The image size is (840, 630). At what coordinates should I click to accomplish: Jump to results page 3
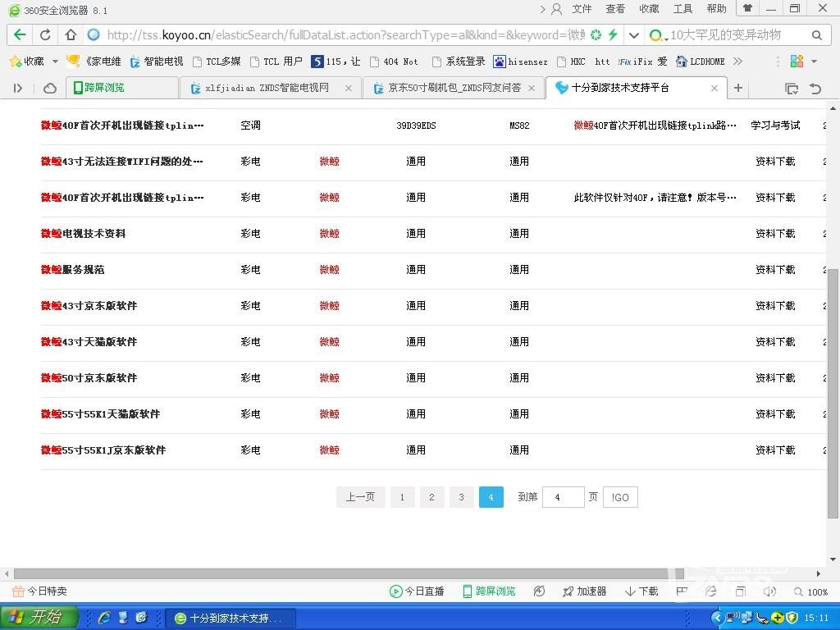(x=461, y=497)
